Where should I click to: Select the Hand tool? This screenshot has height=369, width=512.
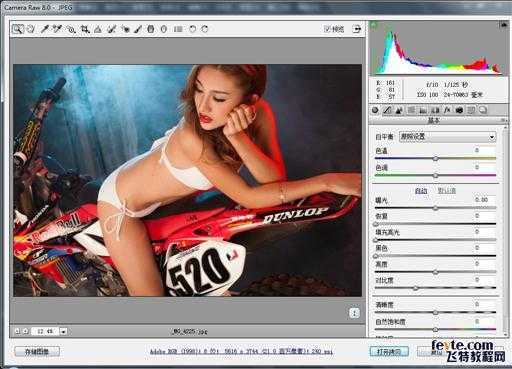point(31,29)
